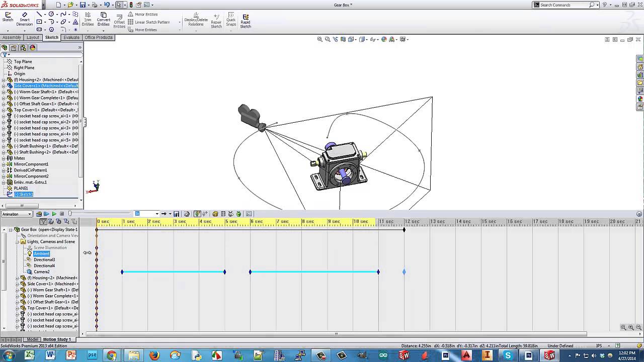The width and height of the screenshot is (644, 362).
Task: Click the New document icon
Action: [x=58, y=5]
